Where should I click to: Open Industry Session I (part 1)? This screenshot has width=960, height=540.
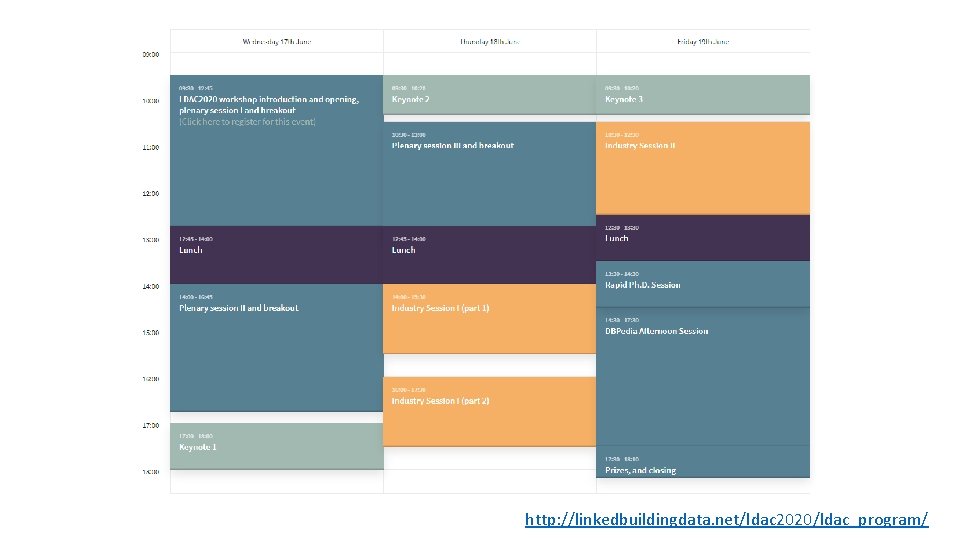point(490,318)
